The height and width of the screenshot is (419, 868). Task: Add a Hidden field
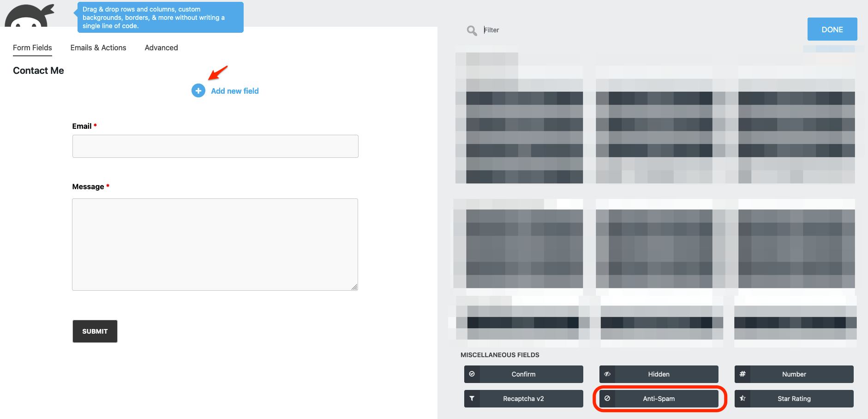pyautogui.click(x=659, y=374)
